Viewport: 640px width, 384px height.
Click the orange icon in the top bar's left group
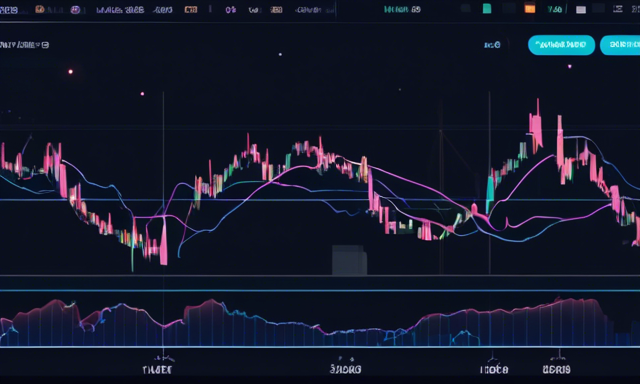pyautogui.click(x=40, y=9)
